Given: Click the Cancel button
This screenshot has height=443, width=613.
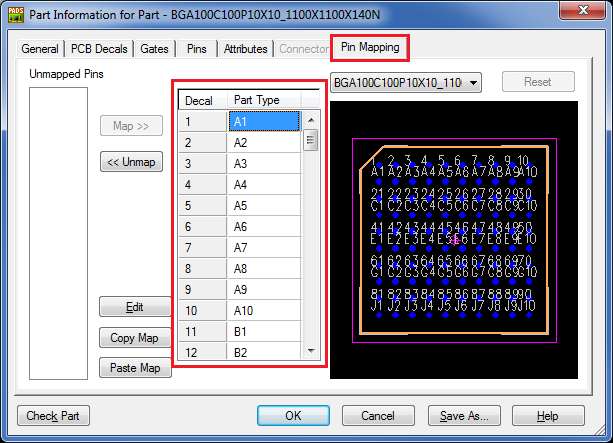Looking at the screenshot, I should 378,416.
